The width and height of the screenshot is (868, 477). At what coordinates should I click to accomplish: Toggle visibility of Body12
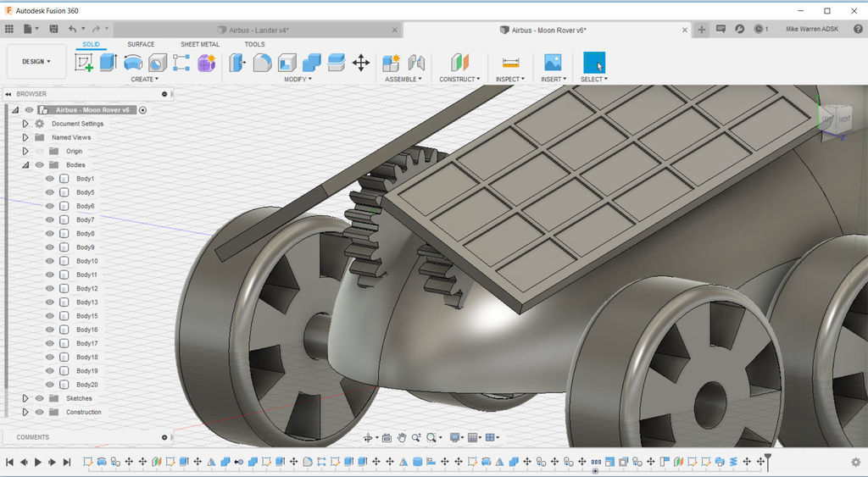tap(50, 289)
